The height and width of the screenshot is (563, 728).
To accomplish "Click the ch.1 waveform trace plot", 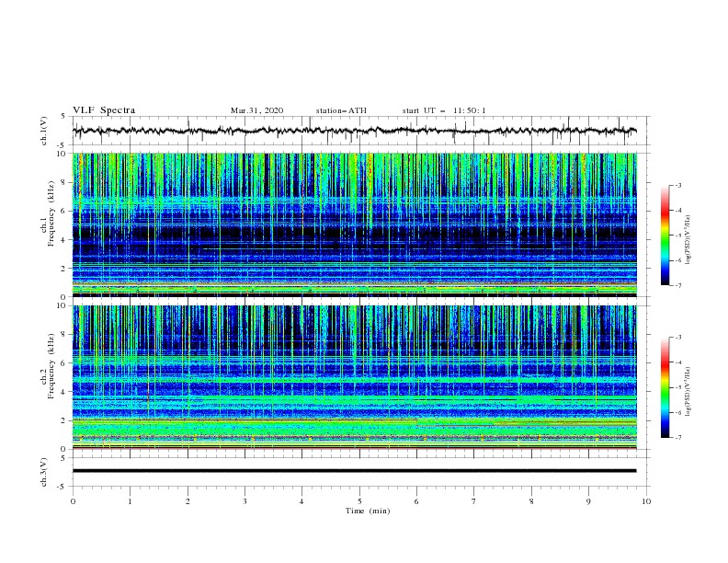I will click(x=355, y=131).
